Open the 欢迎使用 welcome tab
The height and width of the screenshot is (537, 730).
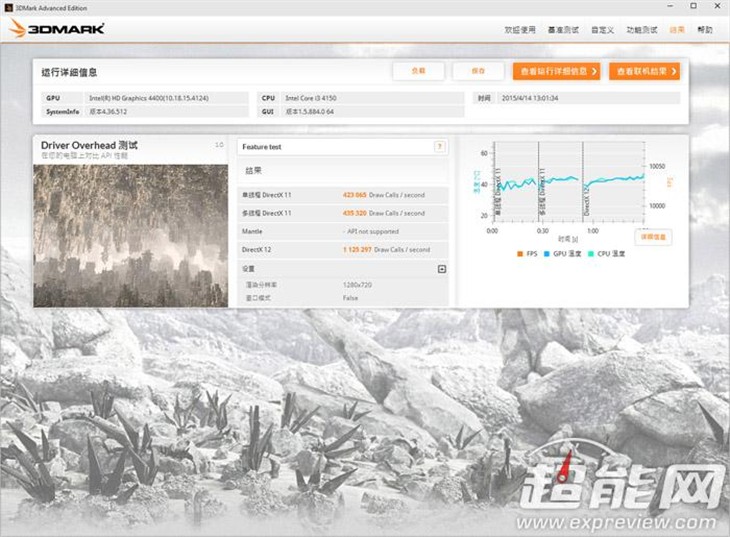click(520, 30)
